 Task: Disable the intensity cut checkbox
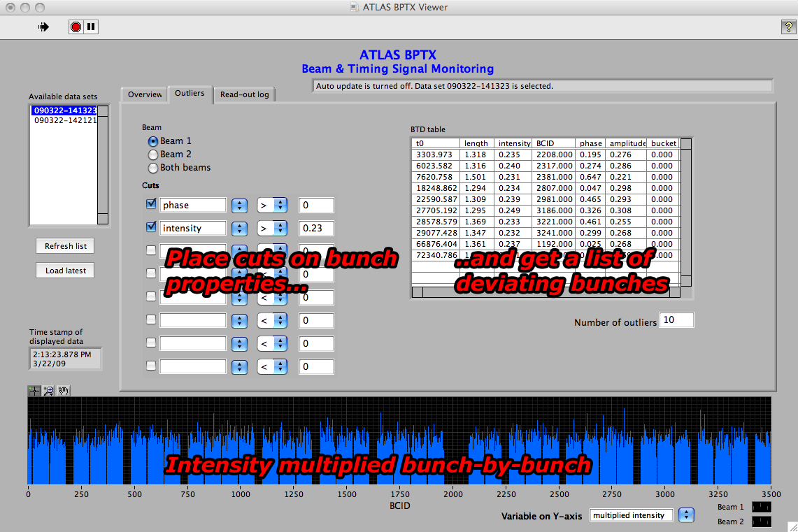tap(151, 227)
